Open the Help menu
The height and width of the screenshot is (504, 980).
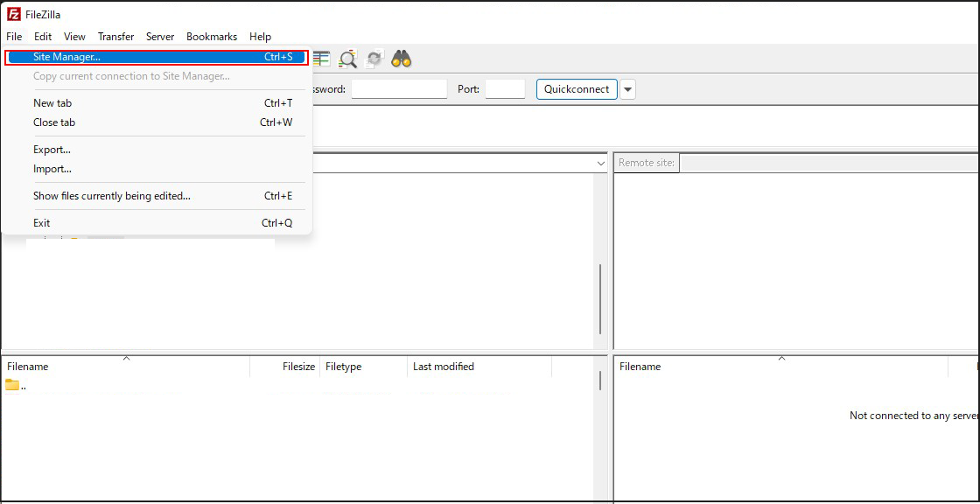pyautogui.click(x=260, y=37)
